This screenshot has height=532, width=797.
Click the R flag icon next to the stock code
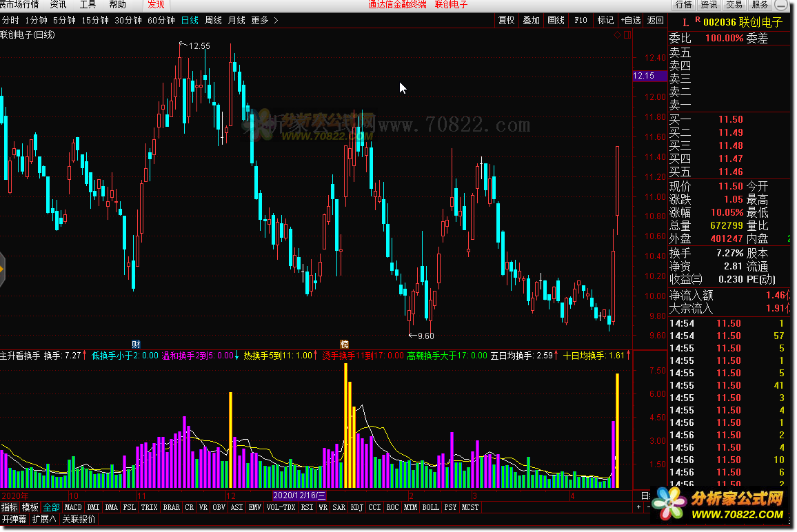[x=698, y=20]
